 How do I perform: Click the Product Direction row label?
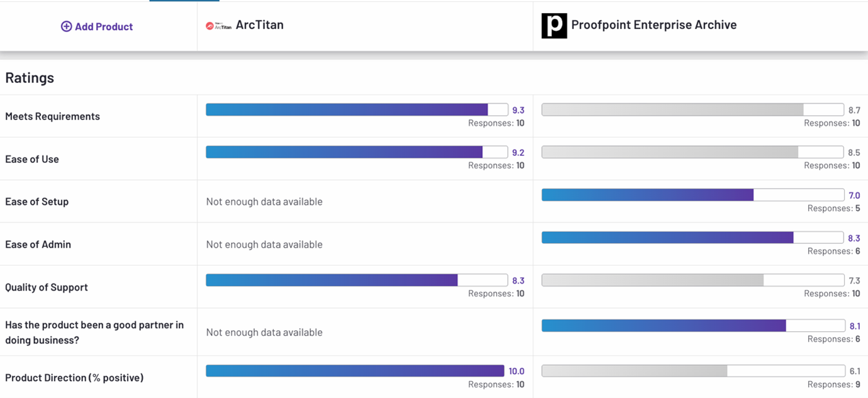tap(74, 378)
